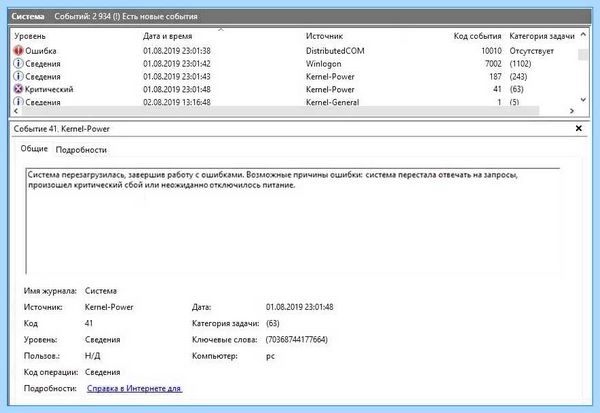The height and width of the screenshot is (413, 600).
Task: Select the Winlogon source cell
Action: point(323,64)
